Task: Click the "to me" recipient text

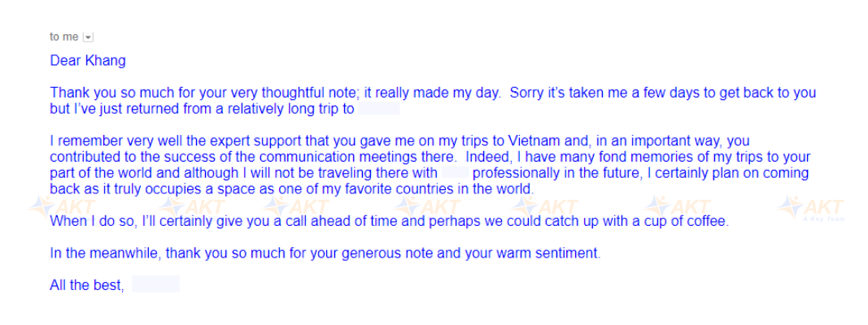Action: (x=63, y=37)
